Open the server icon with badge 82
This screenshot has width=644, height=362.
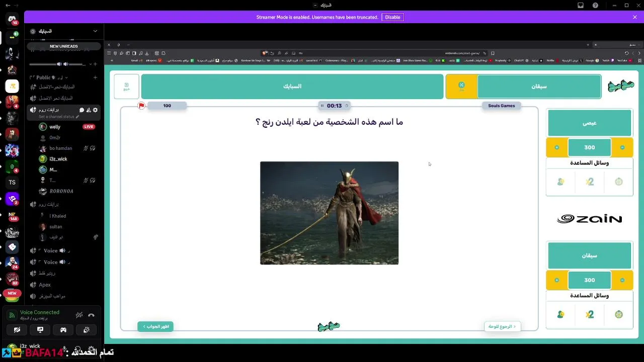[x=12, y=279]
